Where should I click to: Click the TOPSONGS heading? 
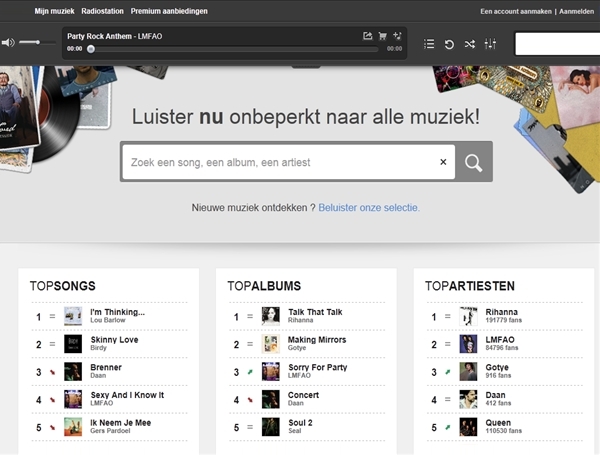tap(63, 286)
